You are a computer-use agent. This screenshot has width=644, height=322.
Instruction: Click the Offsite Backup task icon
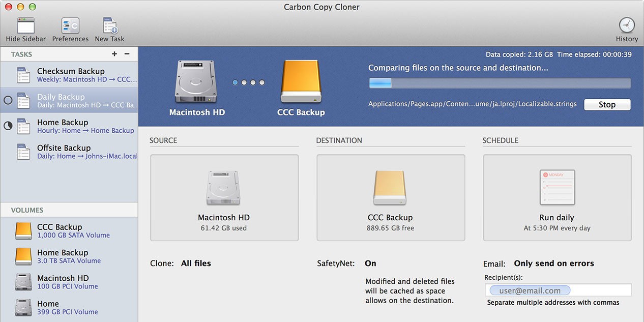[23, 152]
